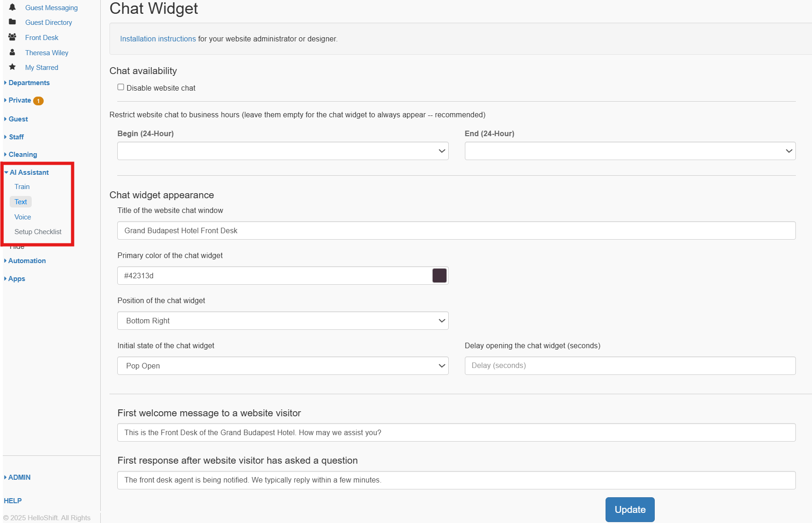This screenshot has width=812, height=523.
Task: Click the folder icon beside Guest Directory
Action: click(x=12, y=22)
